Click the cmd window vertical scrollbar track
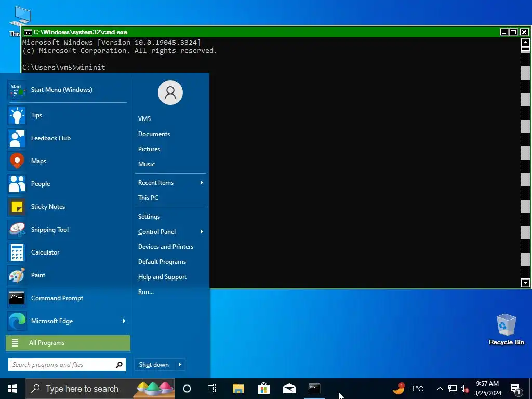 point(525,165)
